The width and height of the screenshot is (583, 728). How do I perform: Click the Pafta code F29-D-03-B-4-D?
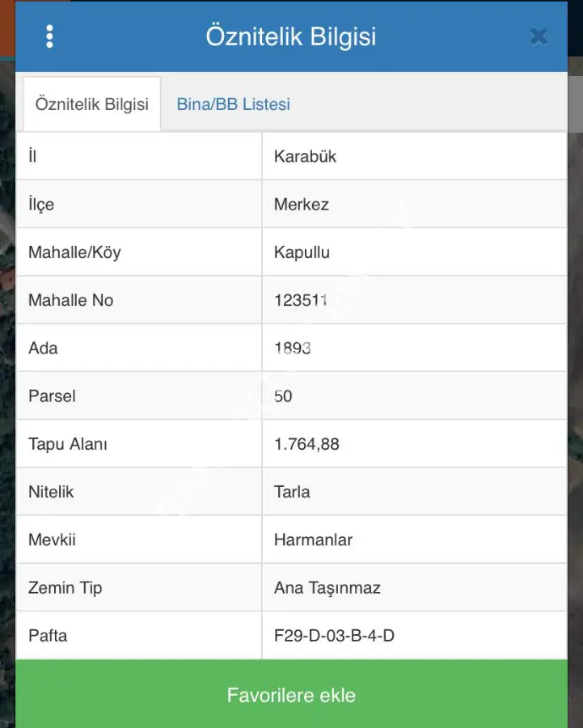334,636
